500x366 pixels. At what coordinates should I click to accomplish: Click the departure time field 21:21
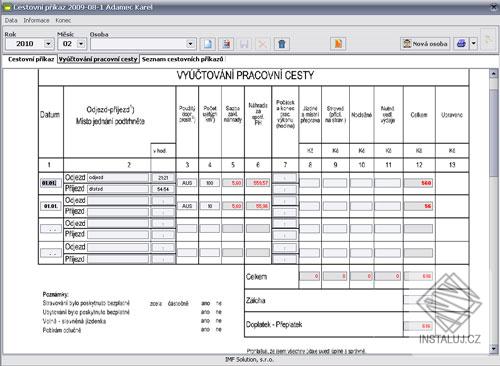(x=163, y=178)
